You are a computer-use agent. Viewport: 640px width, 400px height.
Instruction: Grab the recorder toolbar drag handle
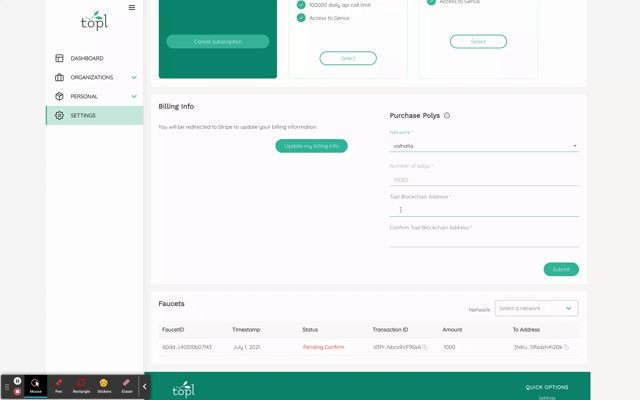[x=7, y=387]
